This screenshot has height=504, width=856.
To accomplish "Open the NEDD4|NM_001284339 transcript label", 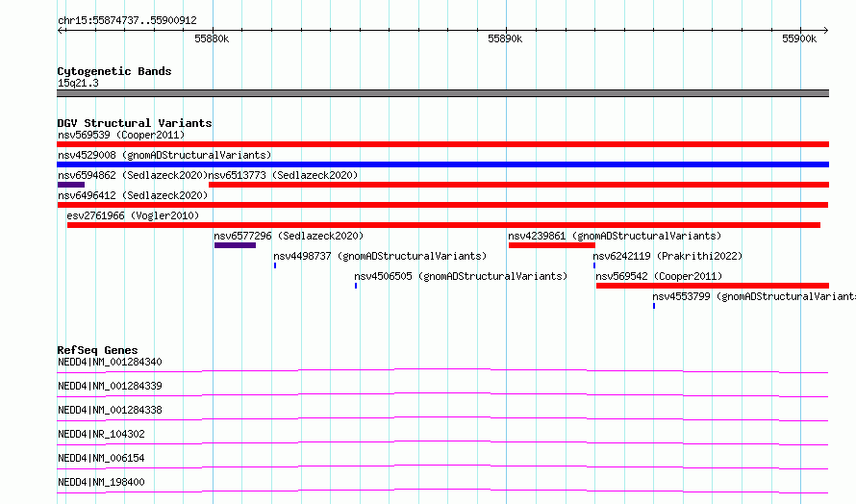I will [110, 386].
